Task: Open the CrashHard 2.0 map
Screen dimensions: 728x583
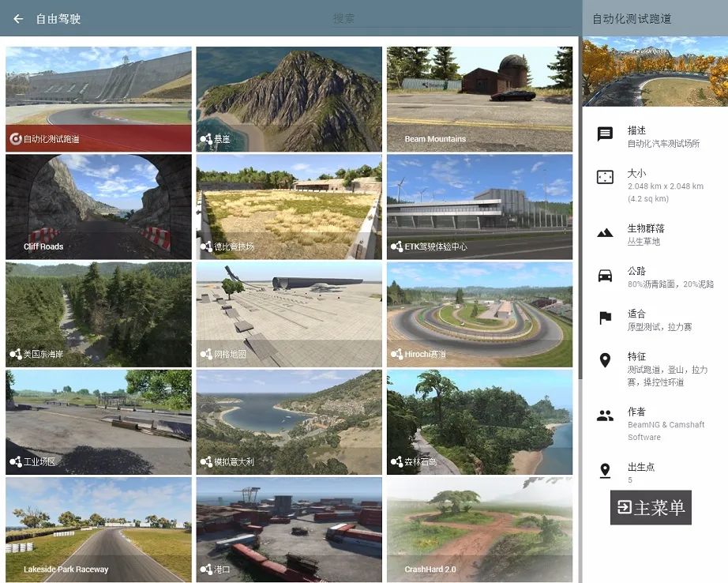Action: point(479,529)
